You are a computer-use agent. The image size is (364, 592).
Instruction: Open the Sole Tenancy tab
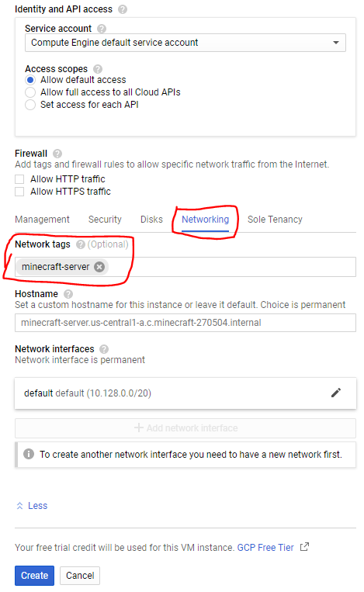(275, 220)
